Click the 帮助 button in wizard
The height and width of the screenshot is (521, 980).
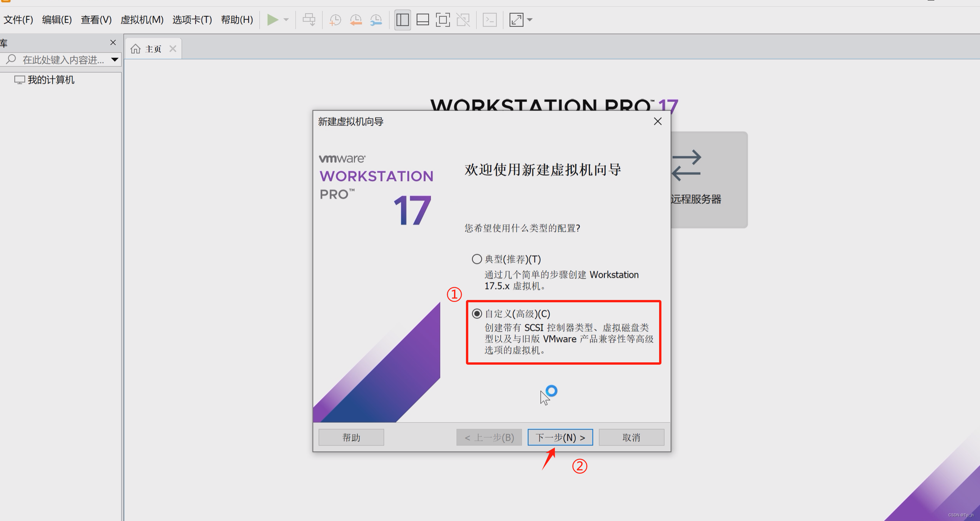(351, 437)
